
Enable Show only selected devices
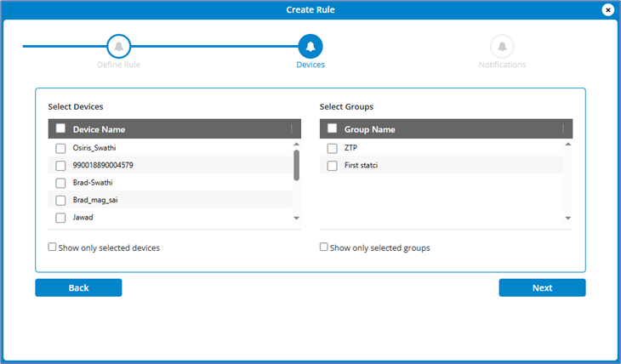[53, 247]
